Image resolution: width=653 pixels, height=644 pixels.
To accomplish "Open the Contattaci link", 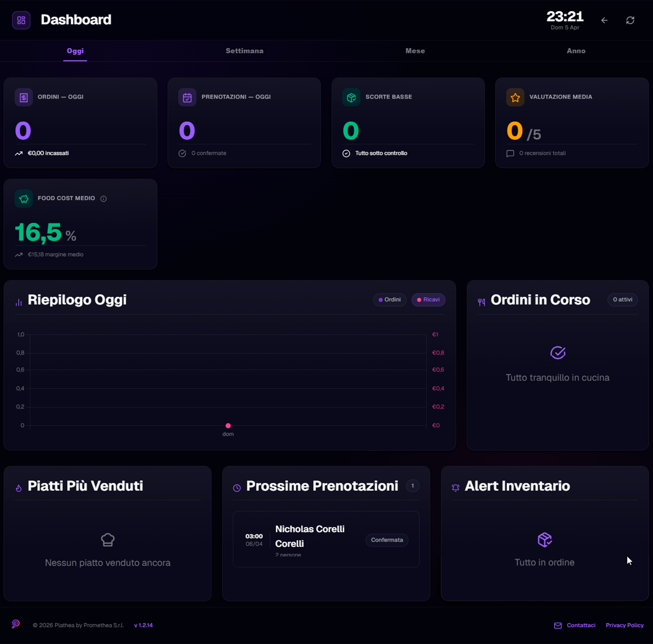I will tap(581, 625).
